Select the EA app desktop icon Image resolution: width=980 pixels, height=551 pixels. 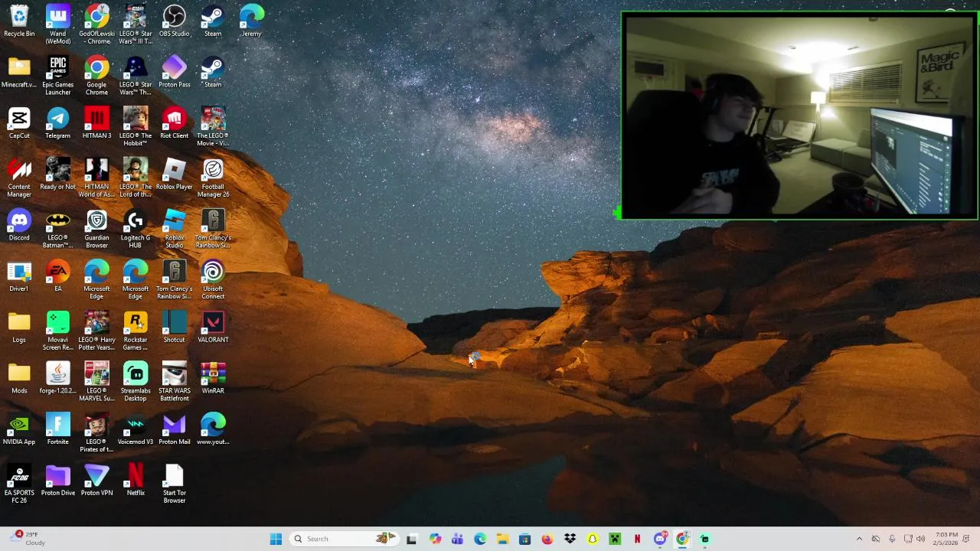[58, 276]
